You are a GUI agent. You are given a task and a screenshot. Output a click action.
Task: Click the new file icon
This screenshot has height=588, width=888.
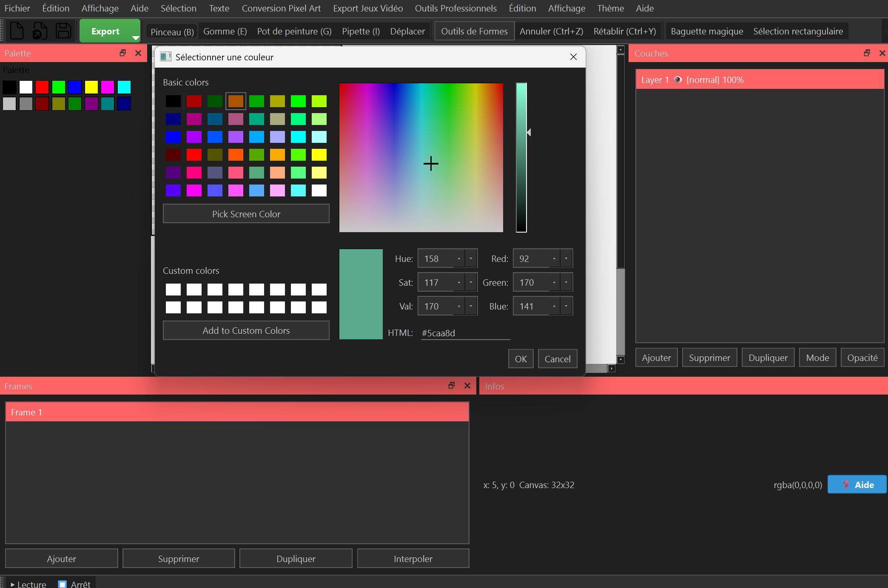[x=17, y=31]
